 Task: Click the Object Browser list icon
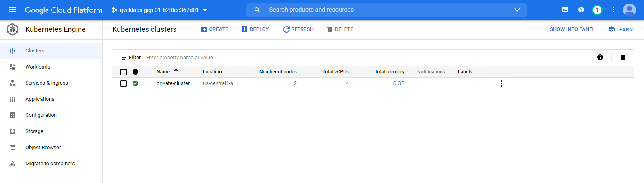point(12,148)
